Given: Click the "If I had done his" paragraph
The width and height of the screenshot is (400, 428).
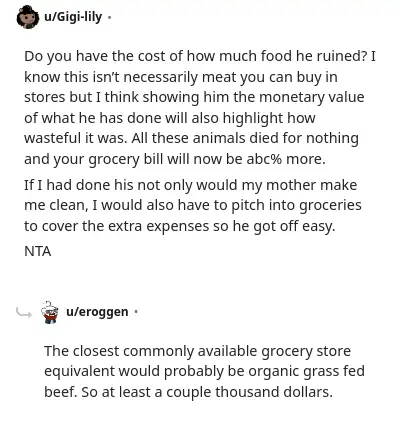Looking at the screenshot, I should 193,205.
